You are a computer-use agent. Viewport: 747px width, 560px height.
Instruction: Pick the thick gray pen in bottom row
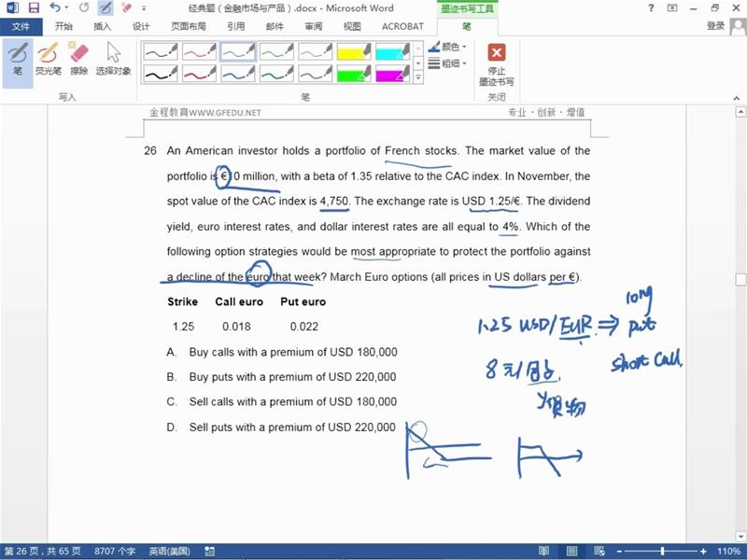315,74
